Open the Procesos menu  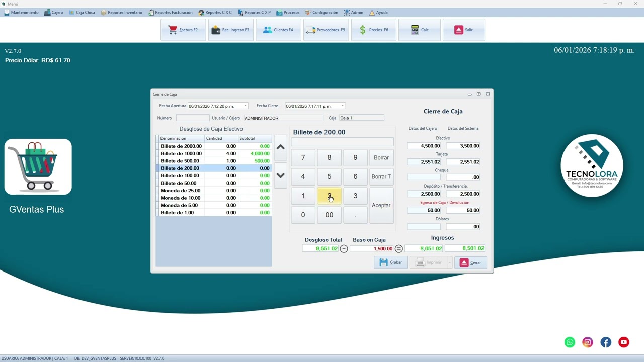(288, 12)
